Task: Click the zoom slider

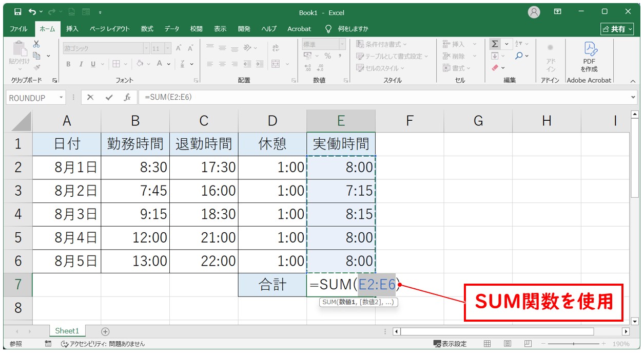Action: pos(573,344)
